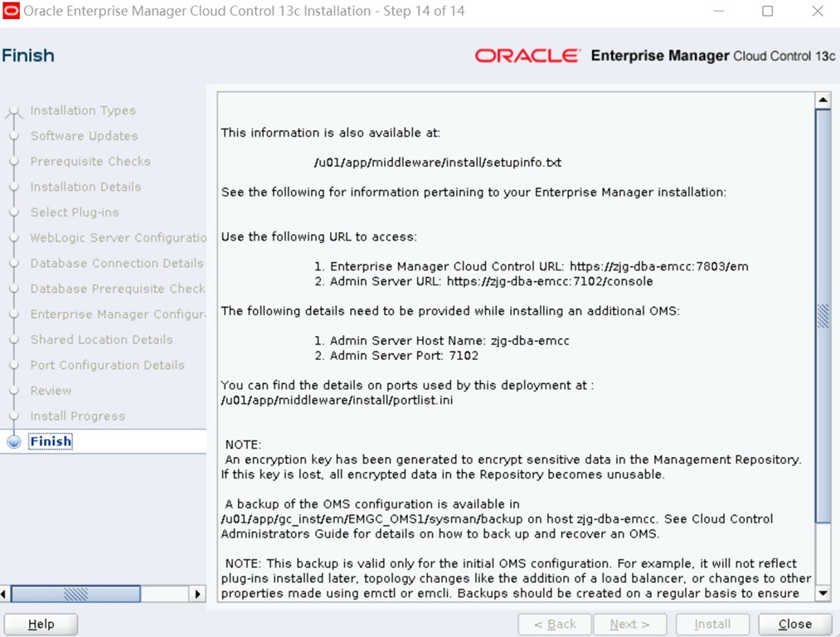Select the Software Updates step
Viewport: 840px width, 637px height.
click(84, 135)
